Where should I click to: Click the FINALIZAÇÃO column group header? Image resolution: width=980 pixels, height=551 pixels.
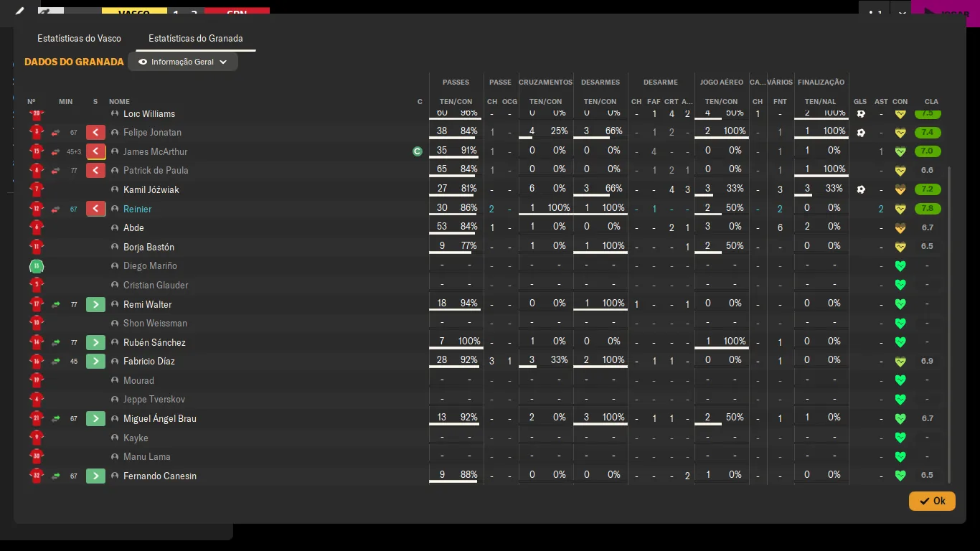821,83
